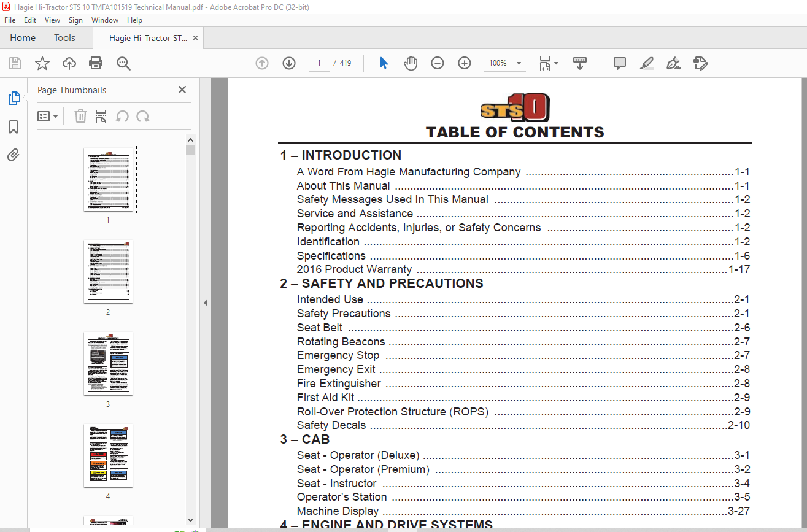Rotate pages counterclockwise icon
The height and width of the screenshot is (532, 807).
pyautogui.click(x=122, y=116)
